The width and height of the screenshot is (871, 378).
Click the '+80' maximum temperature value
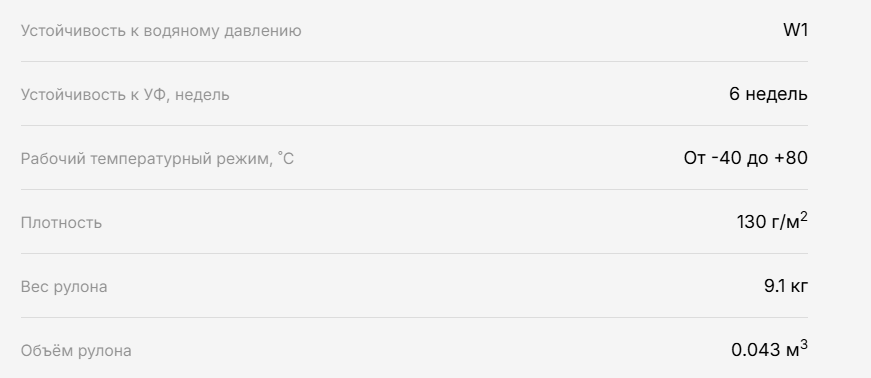[x=791, y=158]
